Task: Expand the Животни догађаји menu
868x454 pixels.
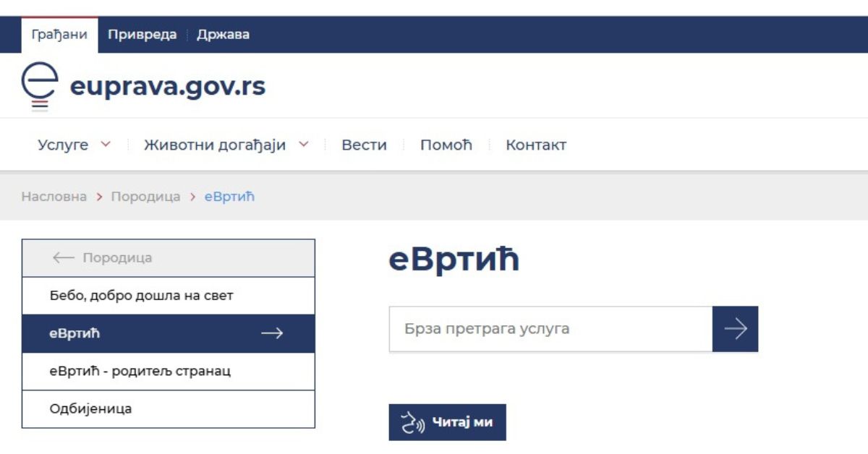Action: [216, 145]
